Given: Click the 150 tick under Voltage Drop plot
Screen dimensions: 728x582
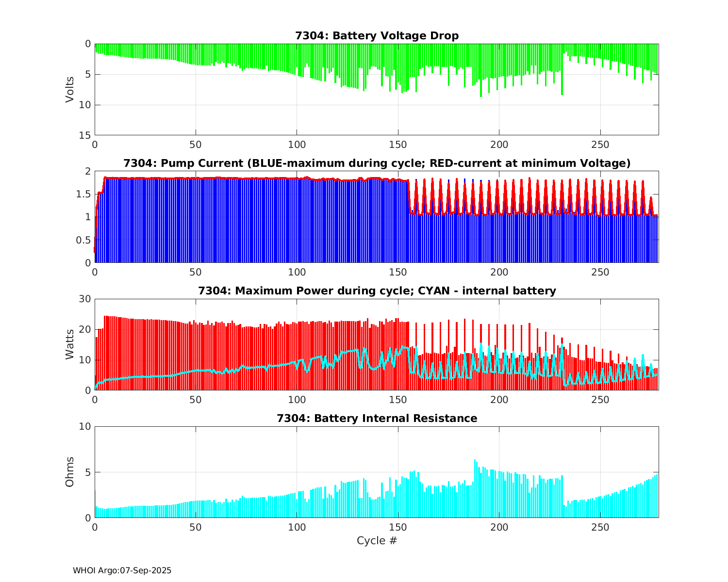Looking at the screenshot, I should (x=398, y=145).
